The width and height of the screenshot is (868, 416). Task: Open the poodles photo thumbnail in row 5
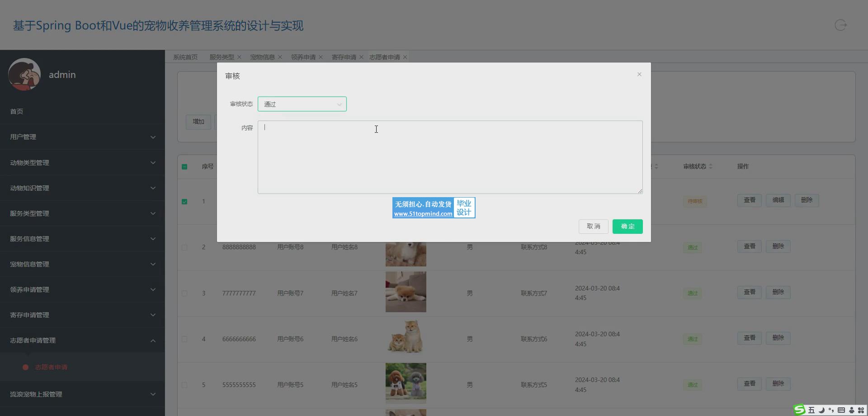tap(406, 383)
